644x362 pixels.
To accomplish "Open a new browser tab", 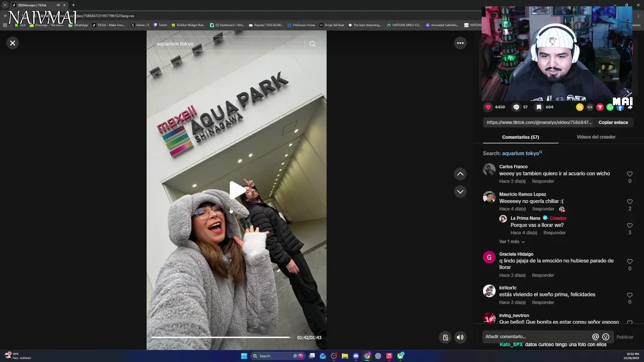I will pyautogui.click(x=73, y=5).
